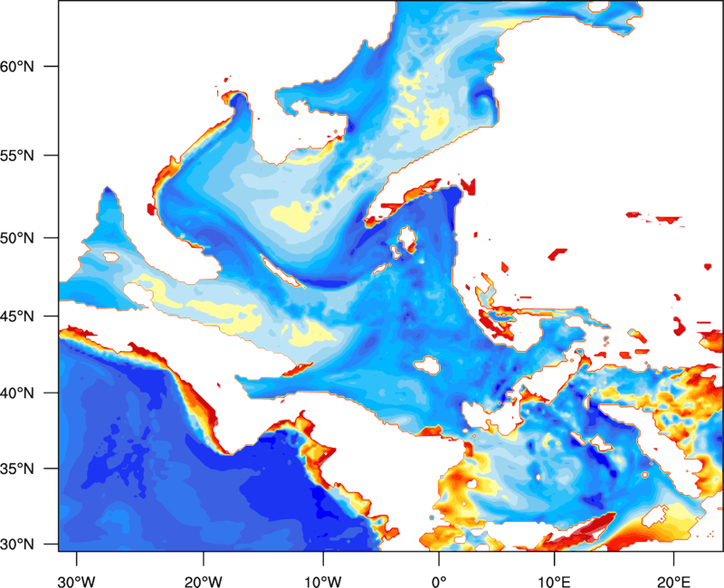Click the 40°N latitude label

[17, 394]
